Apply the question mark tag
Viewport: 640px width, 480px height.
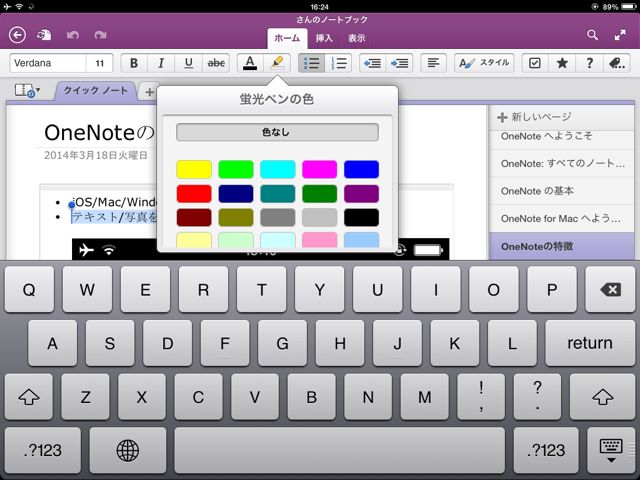[589, 63]
